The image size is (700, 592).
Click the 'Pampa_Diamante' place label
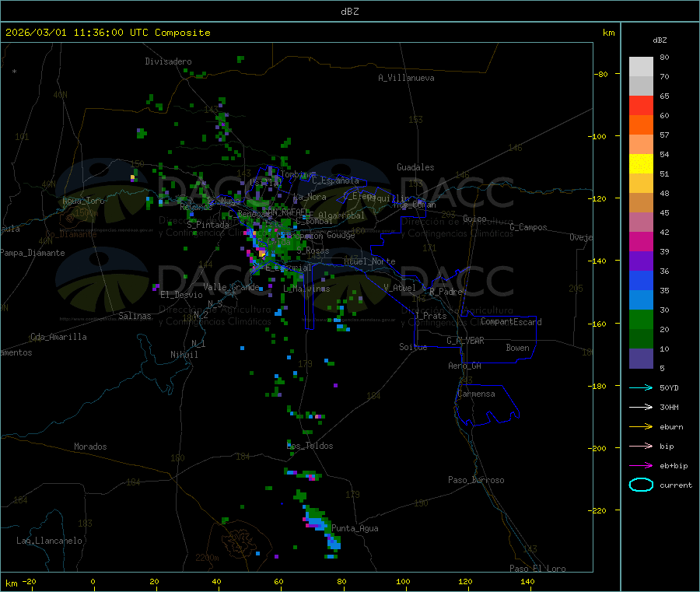pos(32,253)
